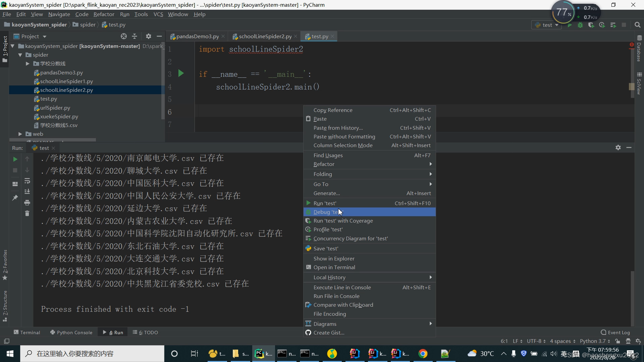Expand the 学校分数线 tree folder
The width and height of the screenshot is (644, 362).
pyautogui.click(x=28, y=63)
